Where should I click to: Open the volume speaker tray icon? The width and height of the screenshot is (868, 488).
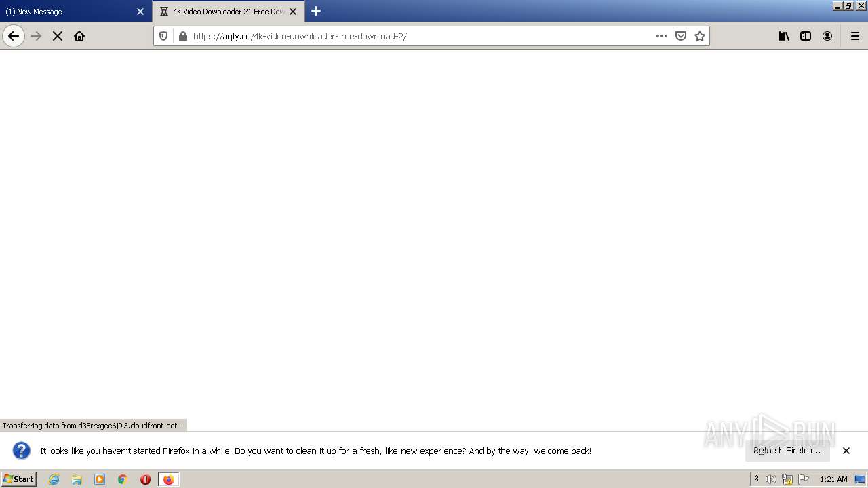click(x=771, y=479)
